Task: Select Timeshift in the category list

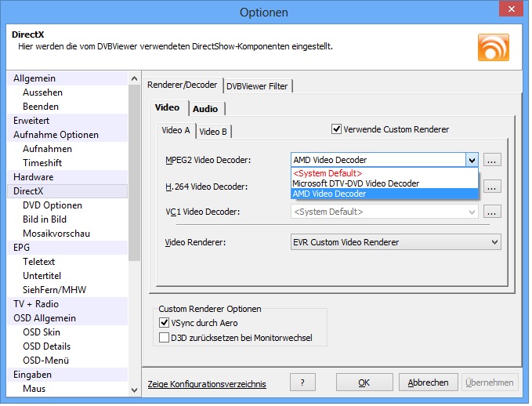Action: 68,164
